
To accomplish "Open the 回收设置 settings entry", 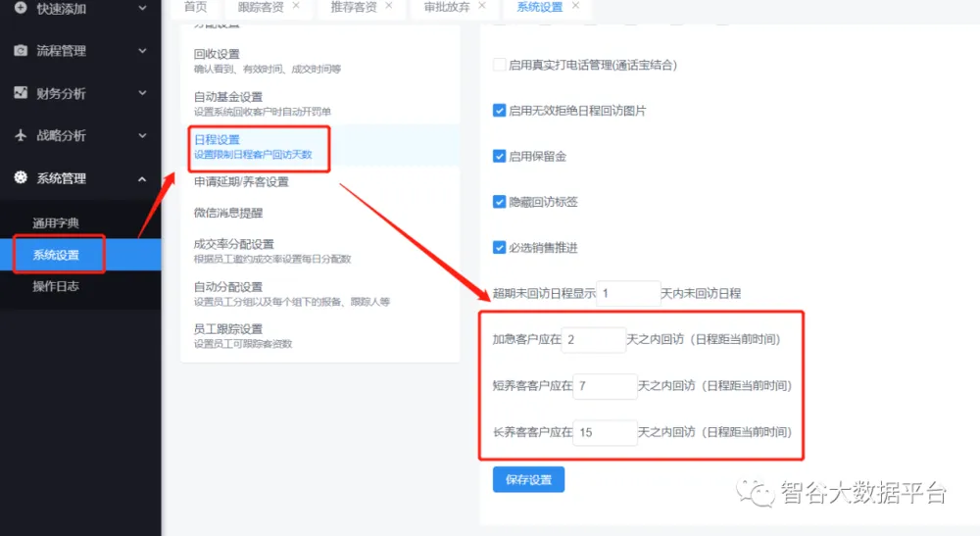I will coord(217,54).
